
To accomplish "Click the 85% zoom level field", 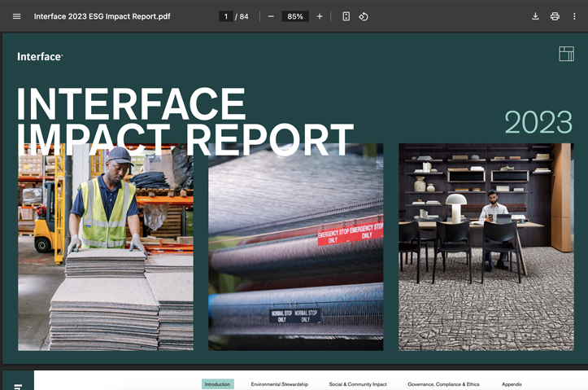I will [x=295, y=16].
